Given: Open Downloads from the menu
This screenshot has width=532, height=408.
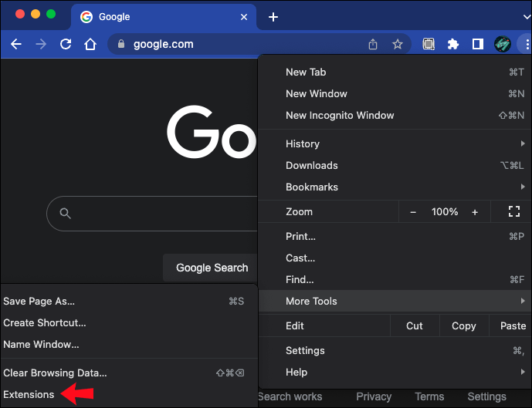Looking at the screenshot, I should pyautogui.click(x=395, y=166).
